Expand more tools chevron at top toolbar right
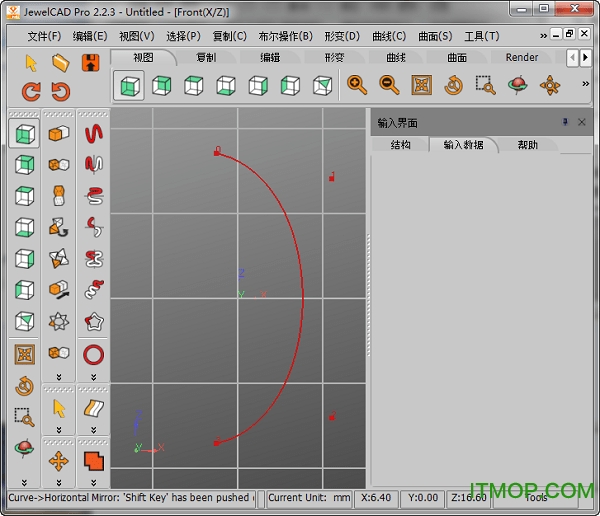This screenshot has height=516, width=600. pyautogui.click(x=585, y=83)
